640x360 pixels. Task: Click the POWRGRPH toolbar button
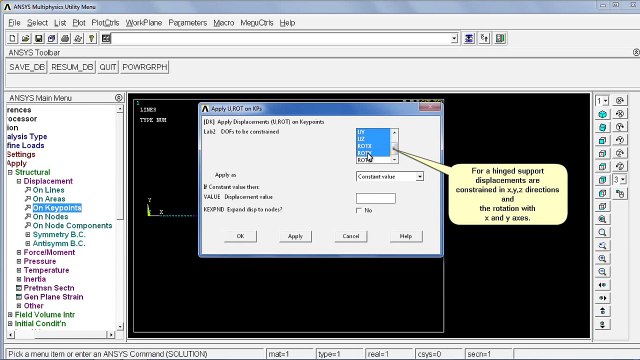[145, 67]
